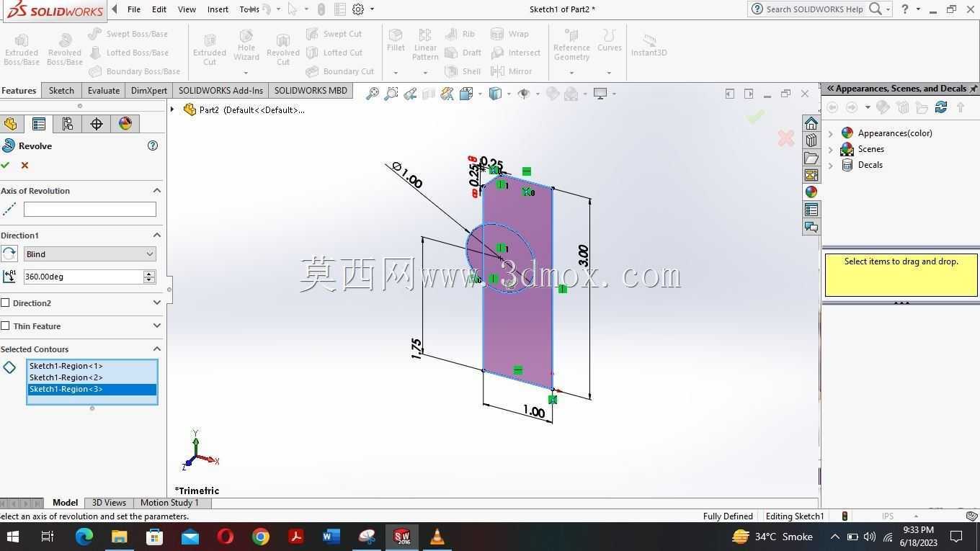980x551 pixels.
Task: Open Google Chrome from the taskbar
Action: [261, 537]
